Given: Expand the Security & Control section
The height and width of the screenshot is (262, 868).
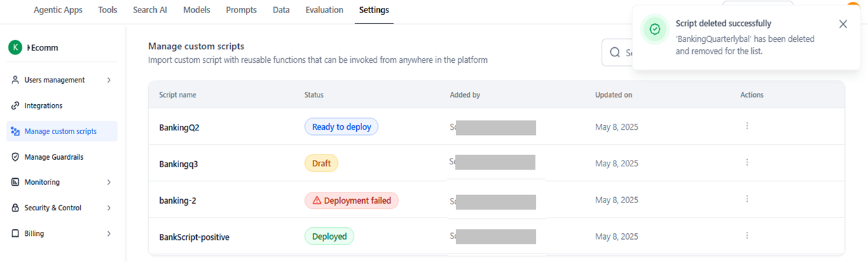Looking at the screenshot, I should point(109,208).
